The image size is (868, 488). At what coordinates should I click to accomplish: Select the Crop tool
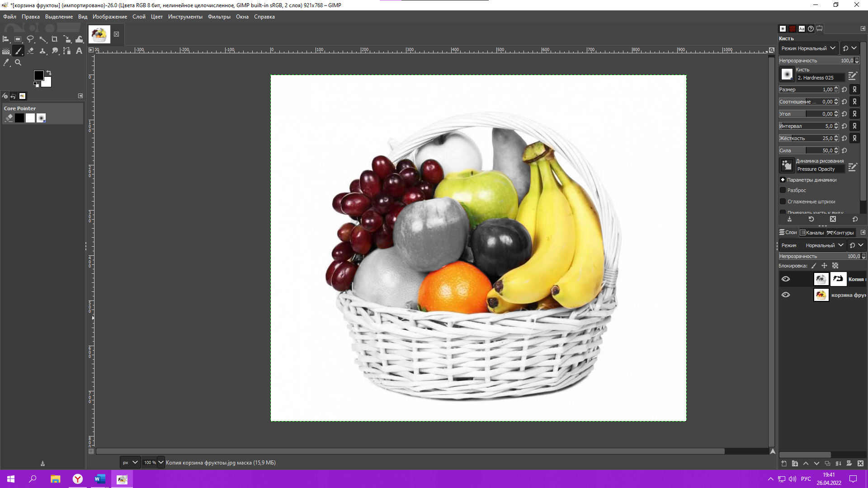click(x=55, y=39)
